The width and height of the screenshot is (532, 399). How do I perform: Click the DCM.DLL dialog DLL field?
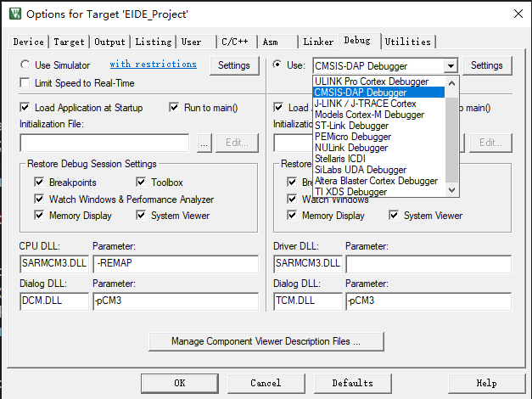[54, 301]
